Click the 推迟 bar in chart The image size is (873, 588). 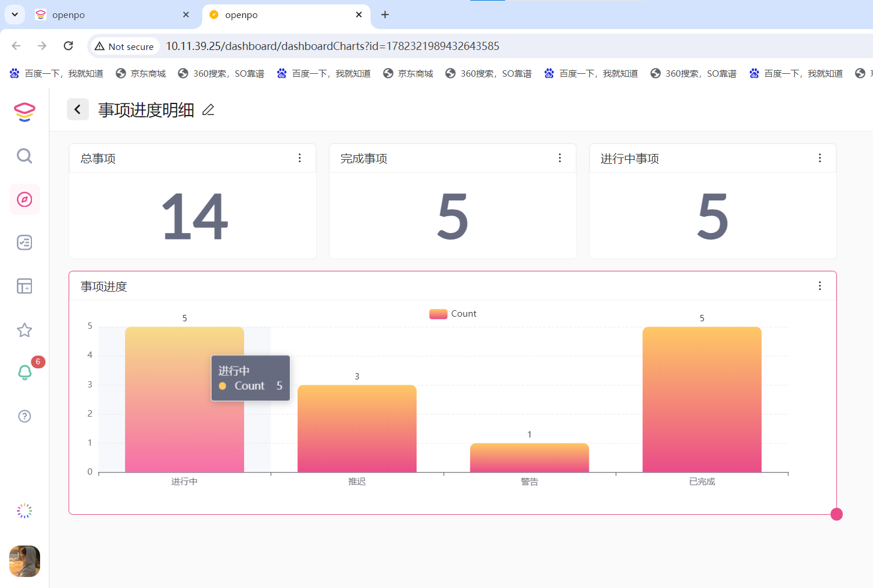pyautogui.click(x=357, y=429)
